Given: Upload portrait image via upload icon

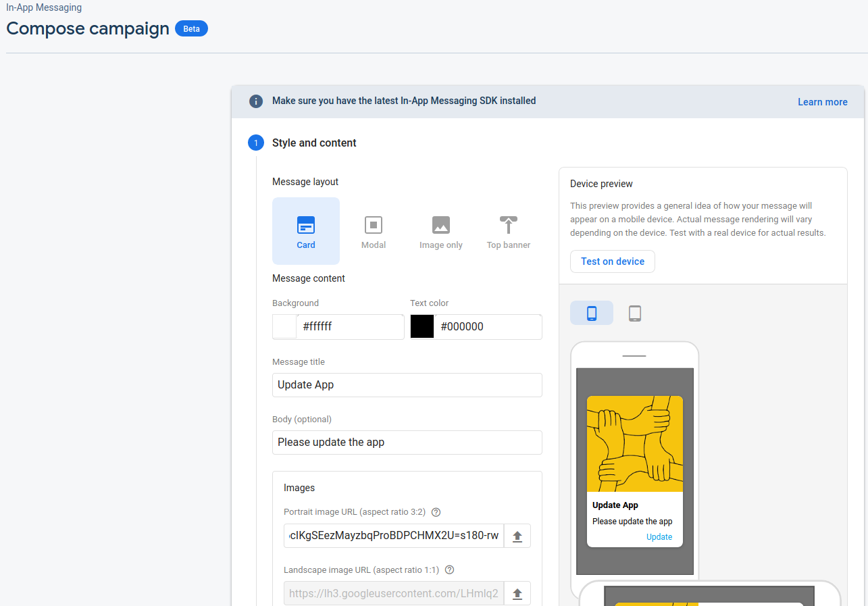Looking at the screenshot, I should (x=517, y=536).
